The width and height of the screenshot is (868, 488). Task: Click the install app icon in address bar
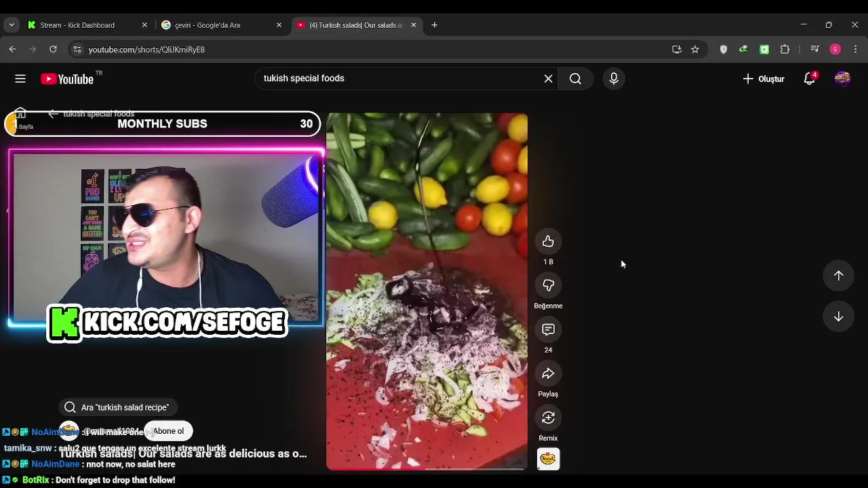pyautogui.click(x=676, y=49)
